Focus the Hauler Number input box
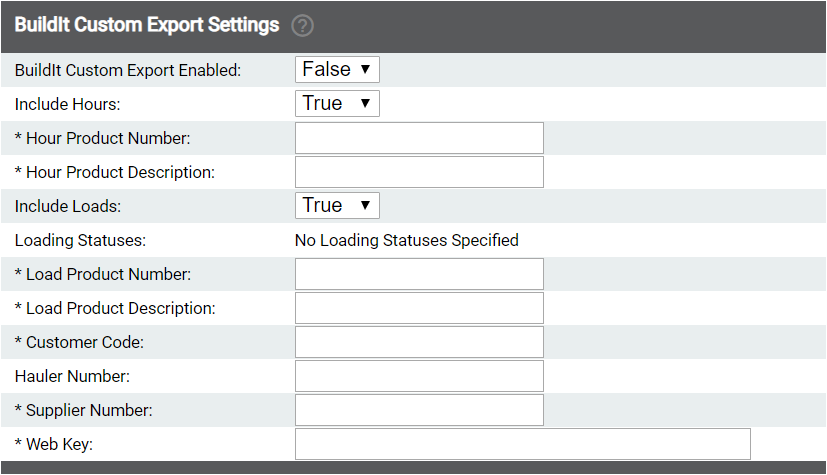This screenshot has height=475, width=827. 419,376
